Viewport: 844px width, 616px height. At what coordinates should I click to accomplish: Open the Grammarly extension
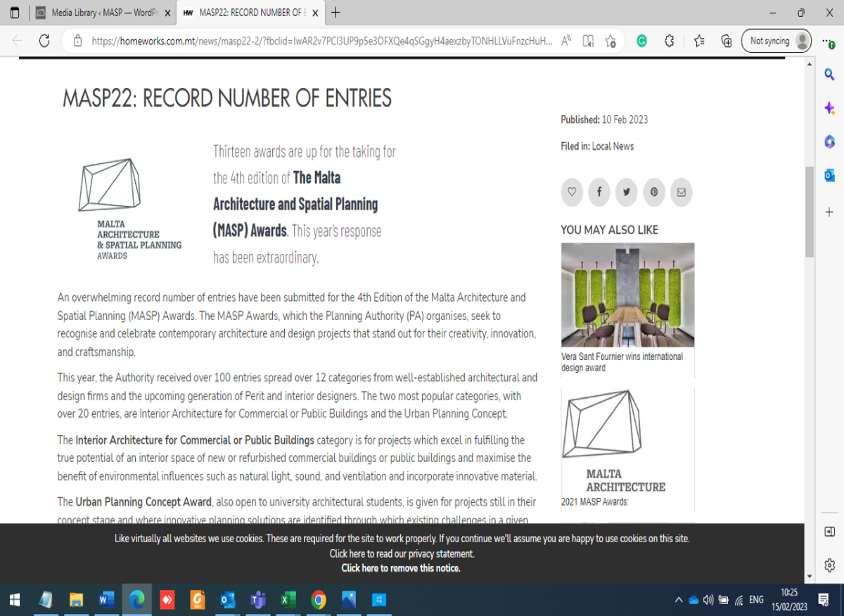[x=641, y=41]
